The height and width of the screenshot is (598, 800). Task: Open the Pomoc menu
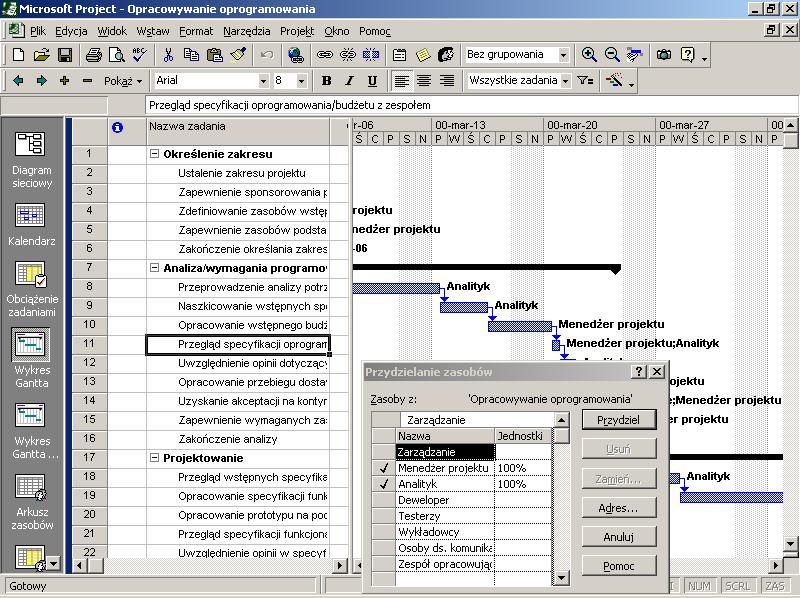(x=374, y=31)
